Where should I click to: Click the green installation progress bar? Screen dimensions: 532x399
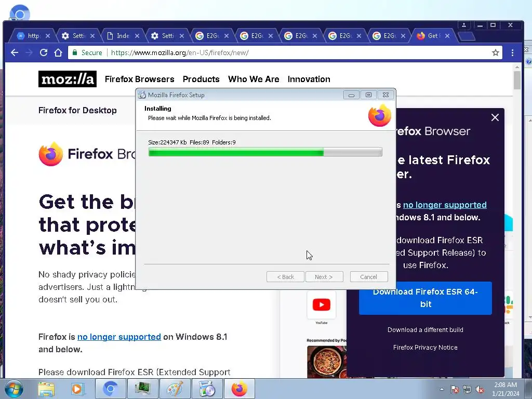coord(265,152)
